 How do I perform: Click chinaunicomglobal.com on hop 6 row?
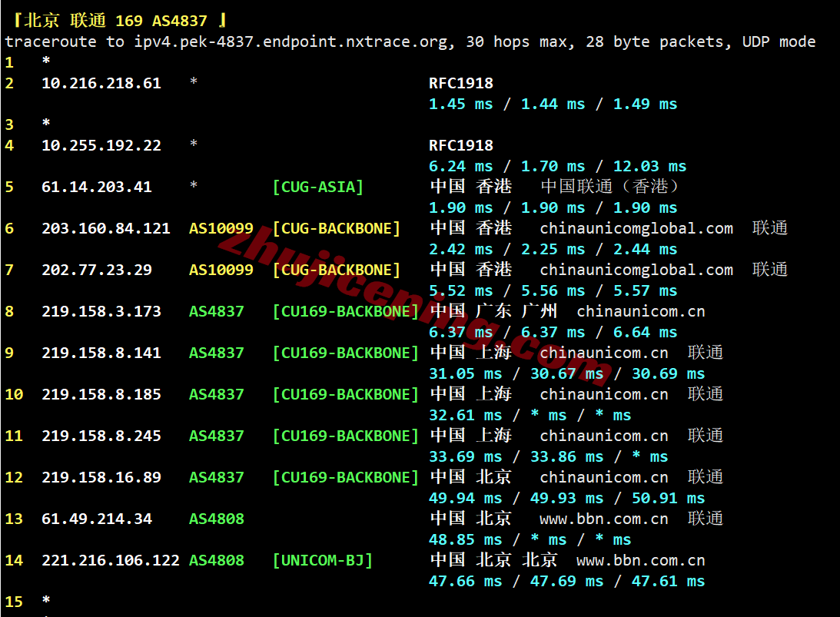636,228
